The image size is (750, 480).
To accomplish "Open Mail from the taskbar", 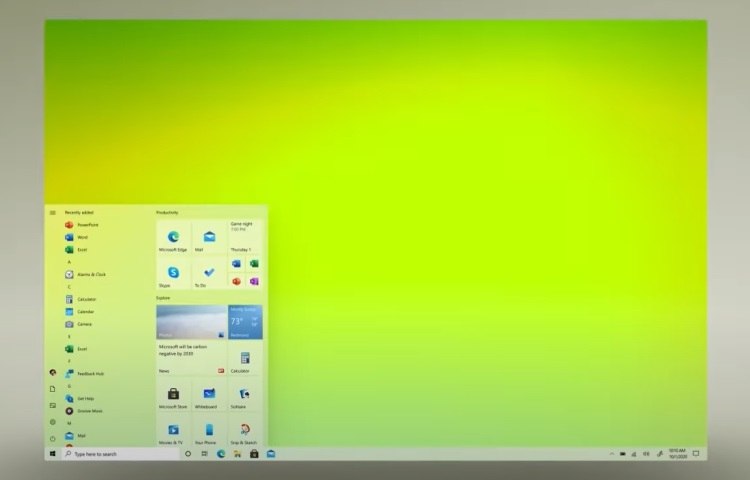I will [271, 454].
